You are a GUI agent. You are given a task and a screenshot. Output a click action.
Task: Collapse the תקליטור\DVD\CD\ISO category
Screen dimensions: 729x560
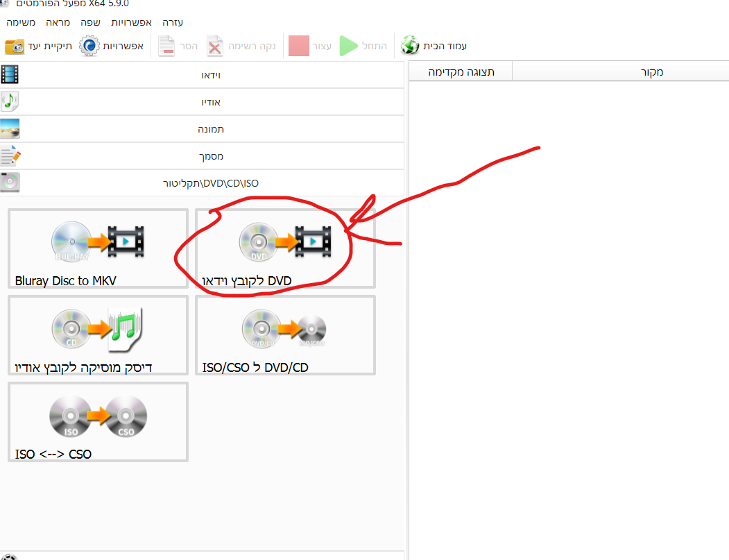point(202,183)
